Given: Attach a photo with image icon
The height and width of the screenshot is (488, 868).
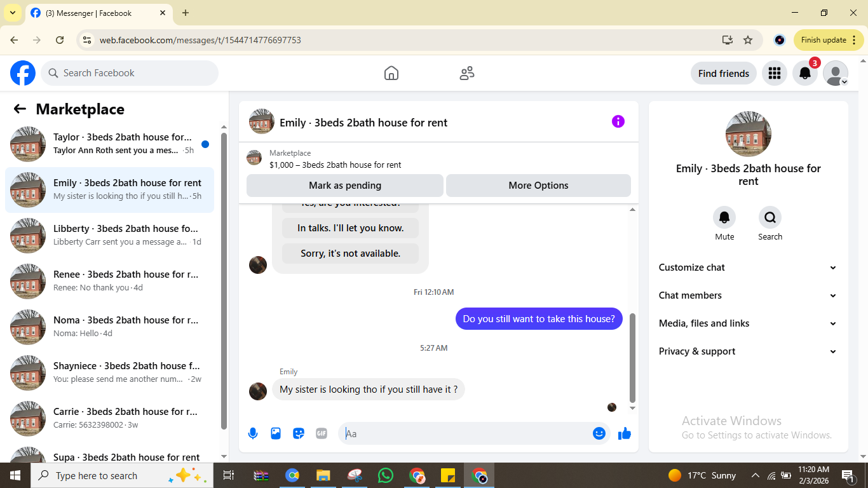Looking at the screenshot, I should click(x=276, y=433).
